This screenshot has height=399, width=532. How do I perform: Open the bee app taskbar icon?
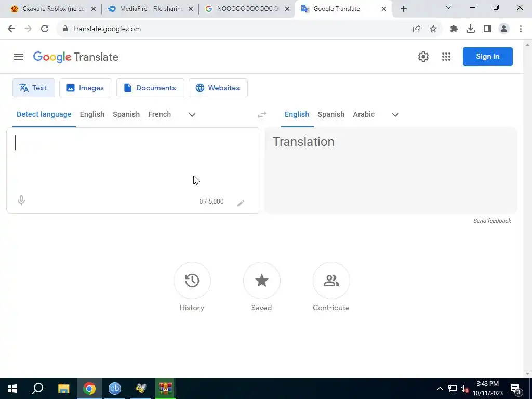click(140, 389)
